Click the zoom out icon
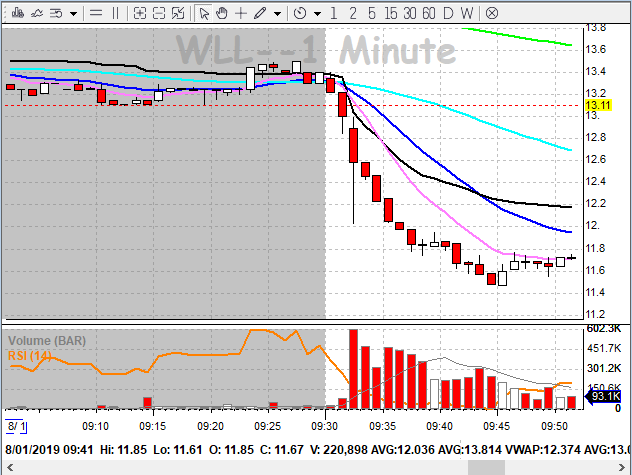Image resolution: width=632 pixels, height=475 pixels. [159, 14]
